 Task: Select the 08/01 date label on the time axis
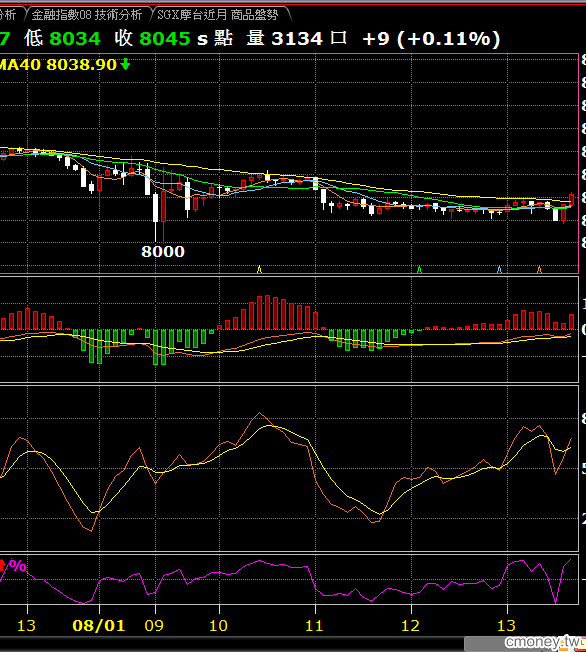click(99, 625)
